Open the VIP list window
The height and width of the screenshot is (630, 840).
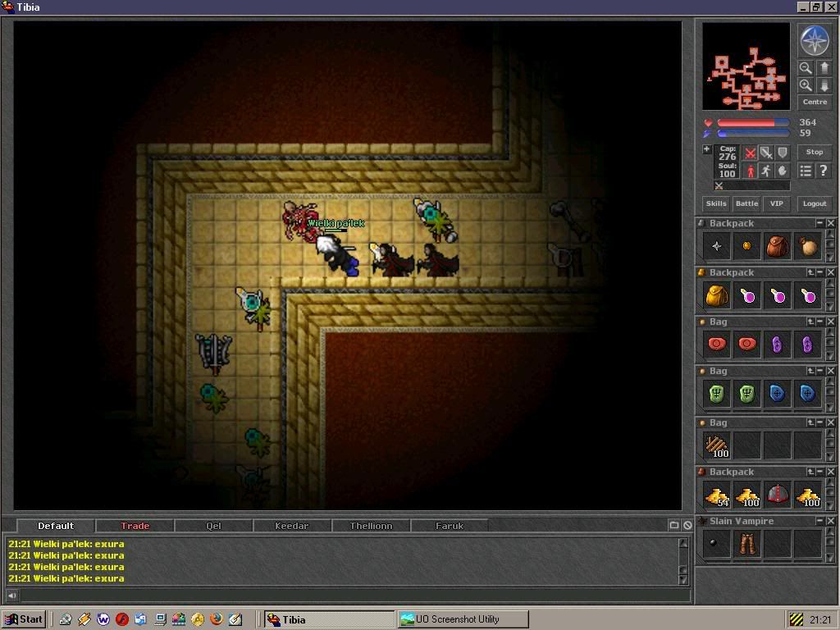(x=777, y=203)
